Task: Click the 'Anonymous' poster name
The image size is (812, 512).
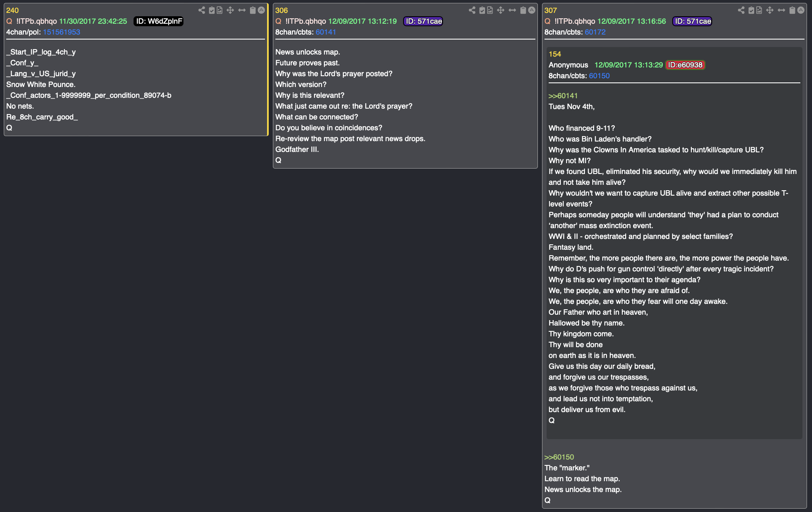Action: tap(568, 65)
